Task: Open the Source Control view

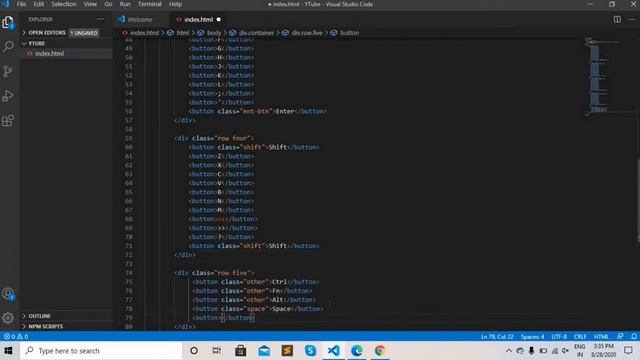Action: tap(8, 71)
